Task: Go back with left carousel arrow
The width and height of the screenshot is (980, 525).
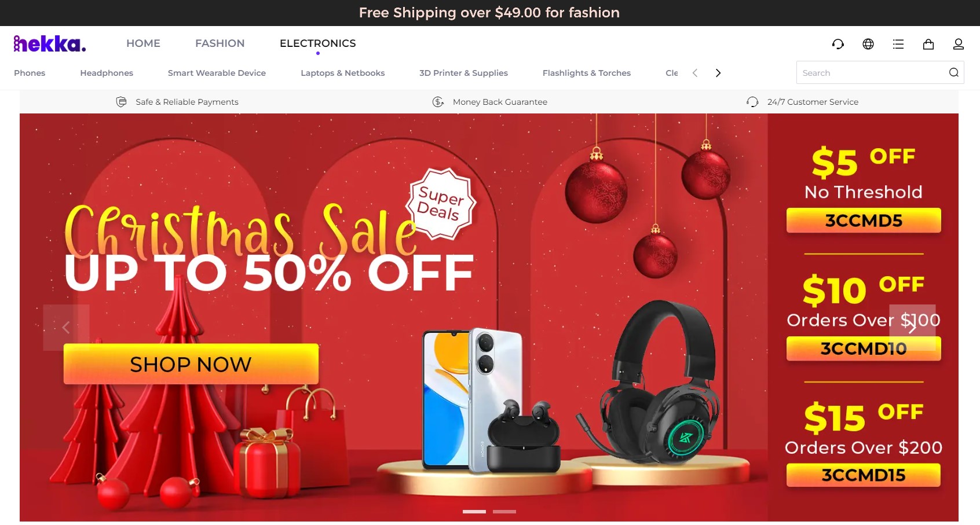Action: [66, 328]
